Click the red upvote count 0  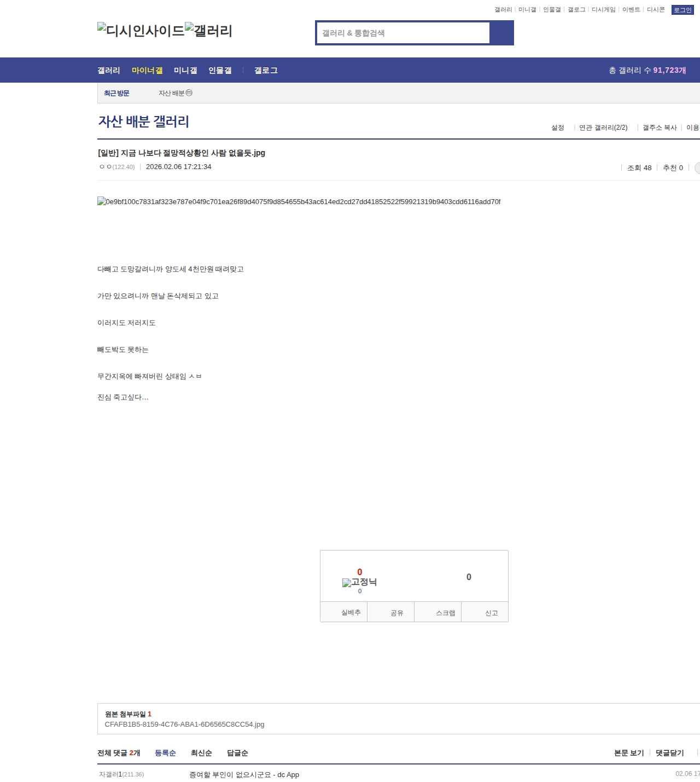click(360, 572)
